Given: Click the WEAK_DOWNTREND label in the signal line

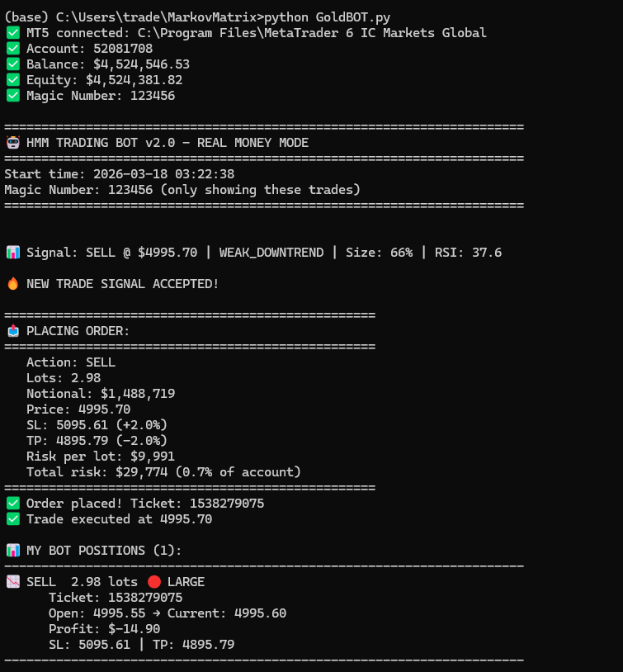Looking at the screenshot, I should pos(271,253).
